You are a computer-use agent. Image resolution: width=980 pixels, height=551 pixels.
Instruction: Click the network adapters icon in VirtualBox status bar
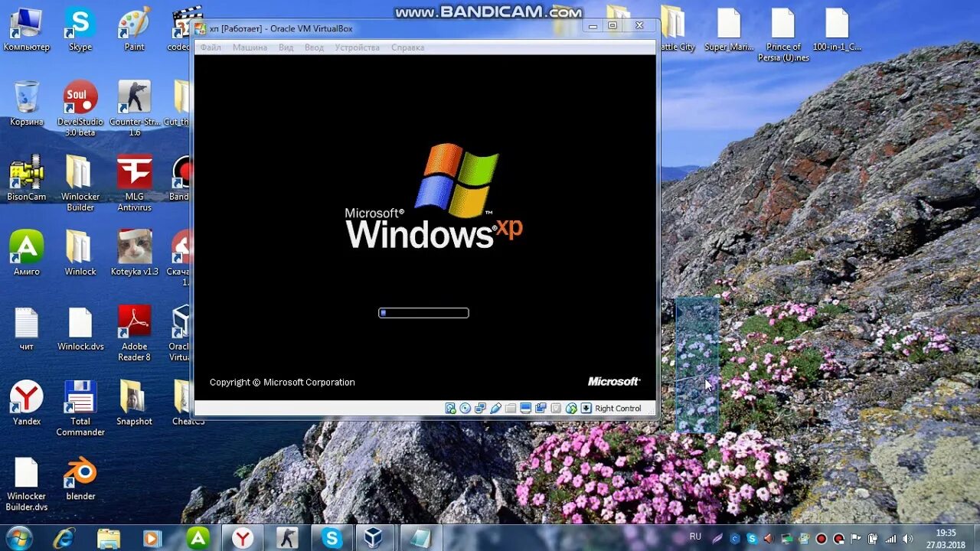click(x=480, y=408)
